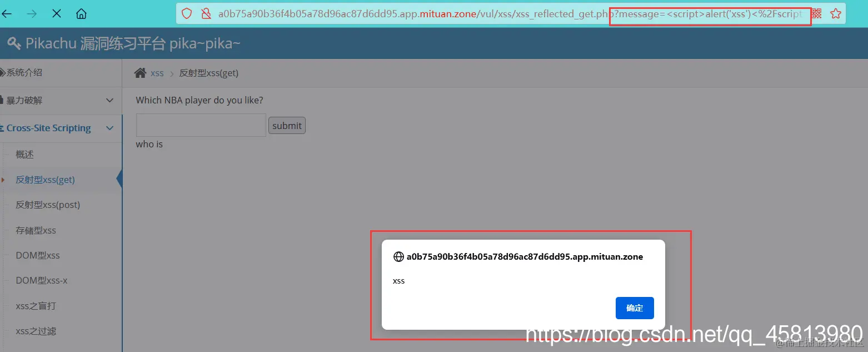Viewport: 868px width, 352px height.
Task: Click the submit button
Action: click(287, 126)
